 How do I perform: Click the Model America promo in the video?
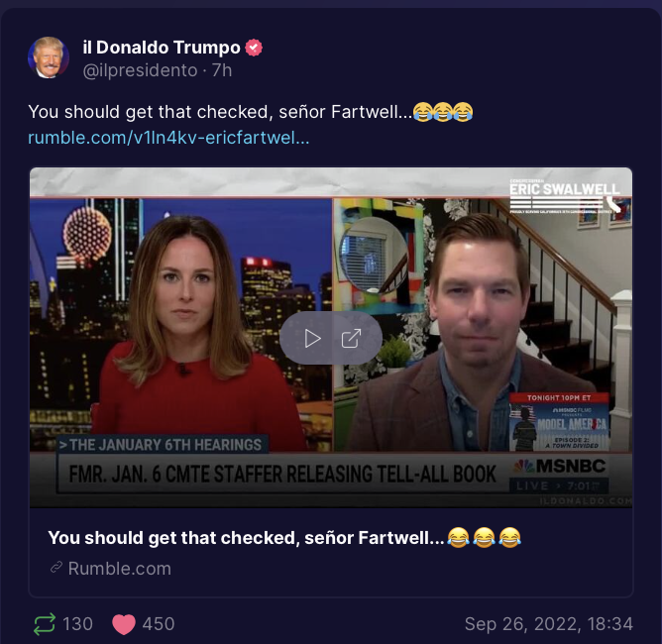click(559, 422)
